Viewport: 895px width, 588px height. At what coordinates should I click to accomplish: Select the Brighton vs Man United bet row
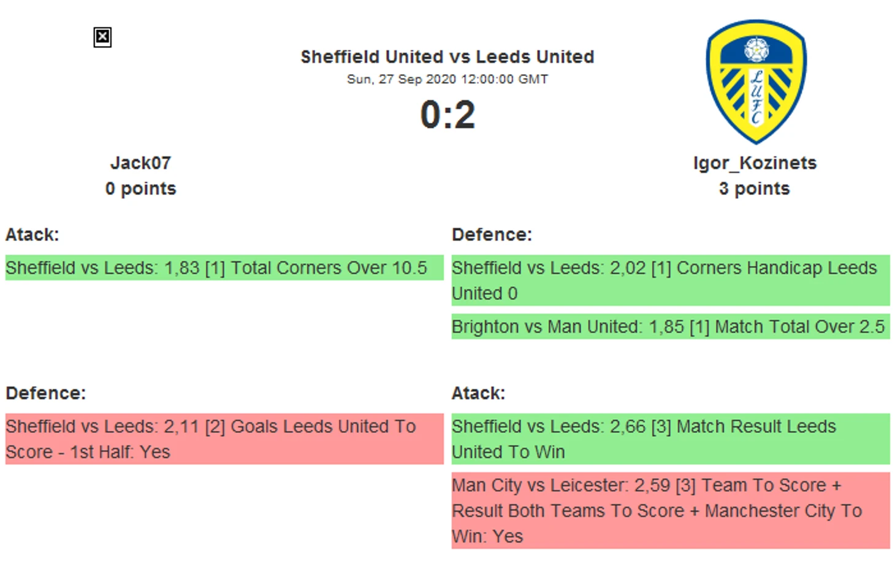[670, 327]
